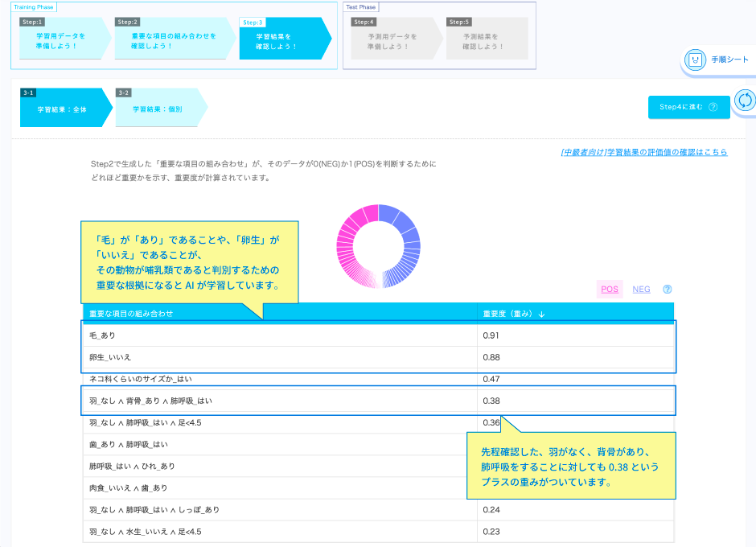Open the 手順シート robot icon
The width and height of the screenshot is (756, 547).
[x=695, y=60]
